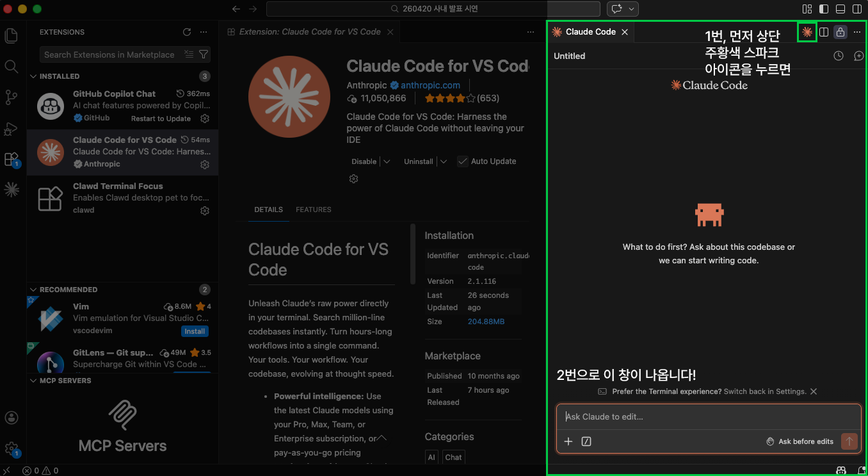Open the Search view in the activity bar

(x=11, y=66)
